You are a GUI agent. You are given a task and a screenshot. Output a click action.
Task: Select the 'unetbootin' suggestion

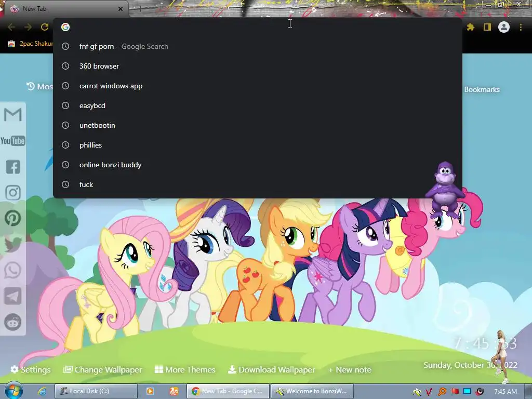pos(258,125)
